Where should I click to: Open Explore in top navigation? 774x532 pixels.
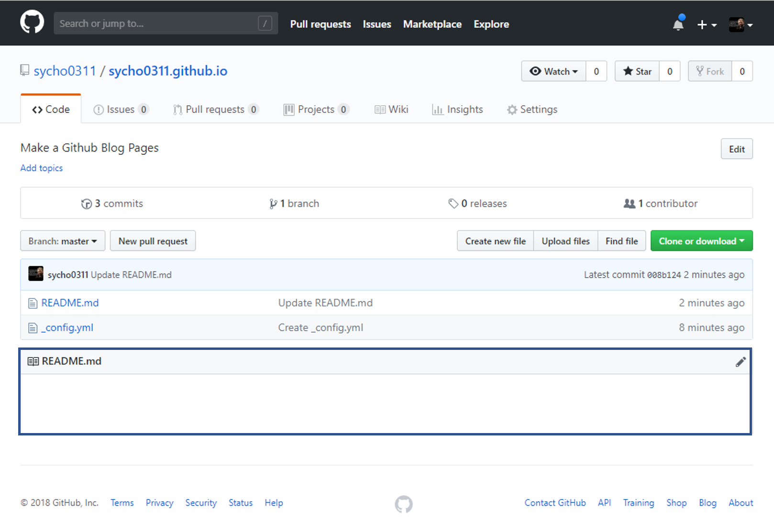491,24
